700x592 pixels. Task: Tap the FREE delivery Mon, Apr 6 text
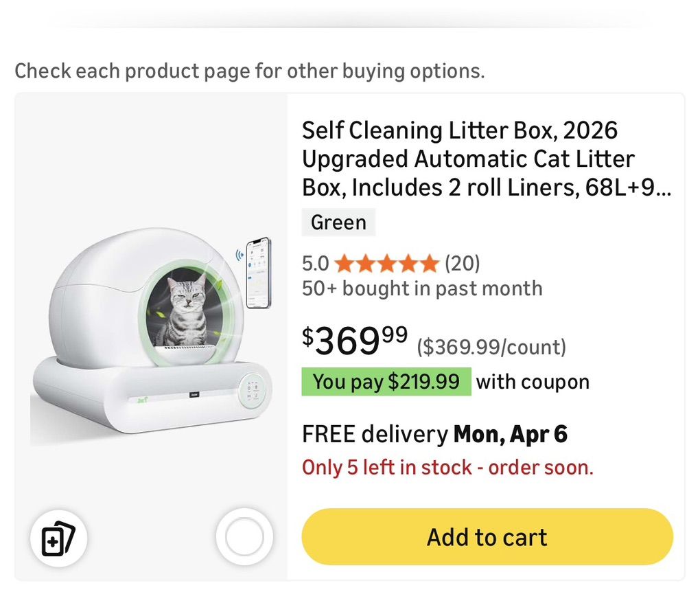[434, 434]
